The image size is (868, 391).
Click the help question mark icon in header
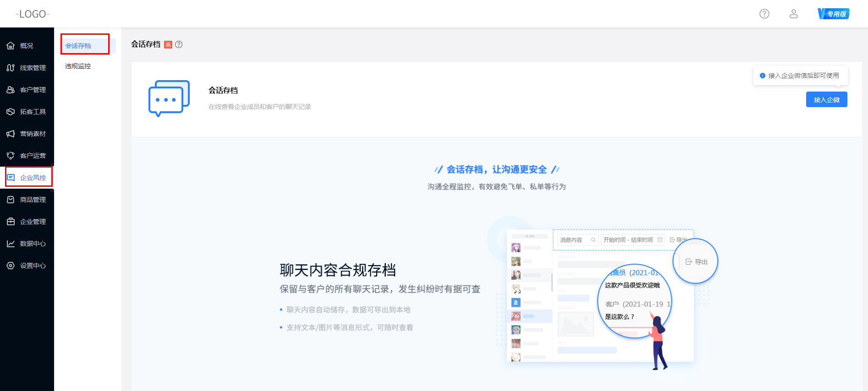coord(764,14)
